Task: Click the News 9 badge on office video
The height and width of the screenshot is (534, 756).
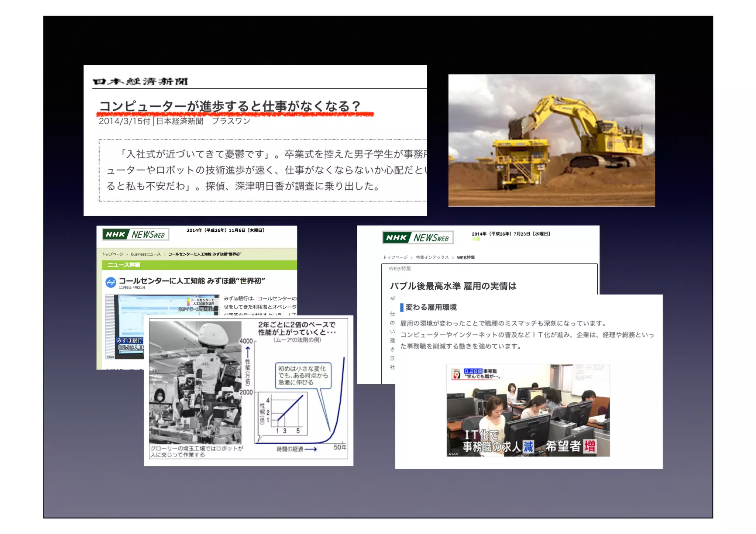Action: pyautogui.click(x=457, y=375)
